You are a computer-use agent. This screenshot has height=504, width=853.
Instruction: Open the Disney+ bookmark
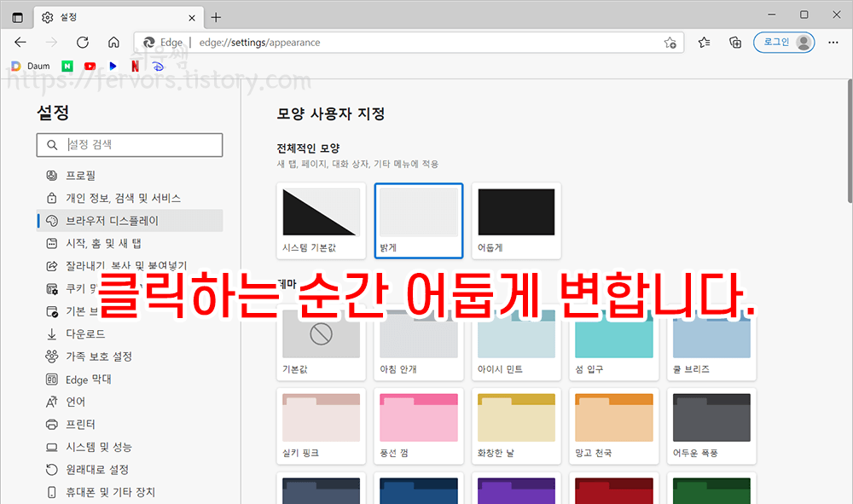click(x=158, y=66)
